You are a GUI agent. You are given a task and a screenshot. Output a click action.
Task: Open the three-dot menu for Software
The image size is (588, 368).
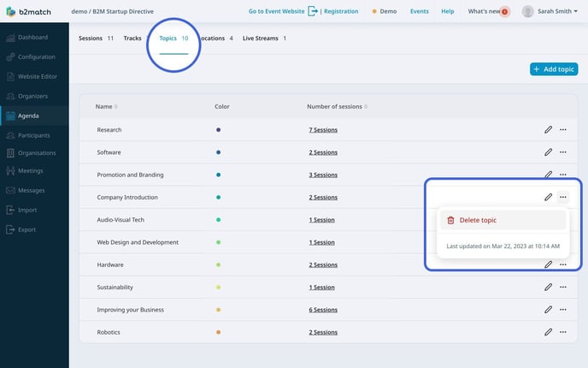click(563, 152)
